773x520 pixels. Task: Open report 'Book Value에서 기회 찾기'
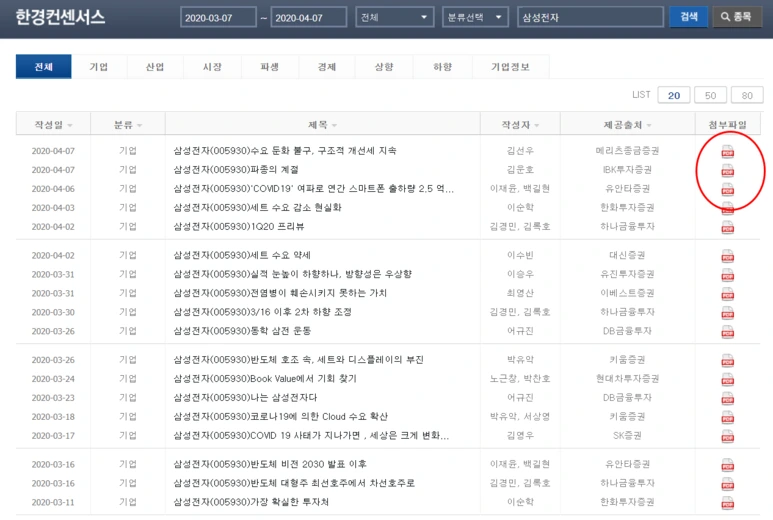click(265, 379)
